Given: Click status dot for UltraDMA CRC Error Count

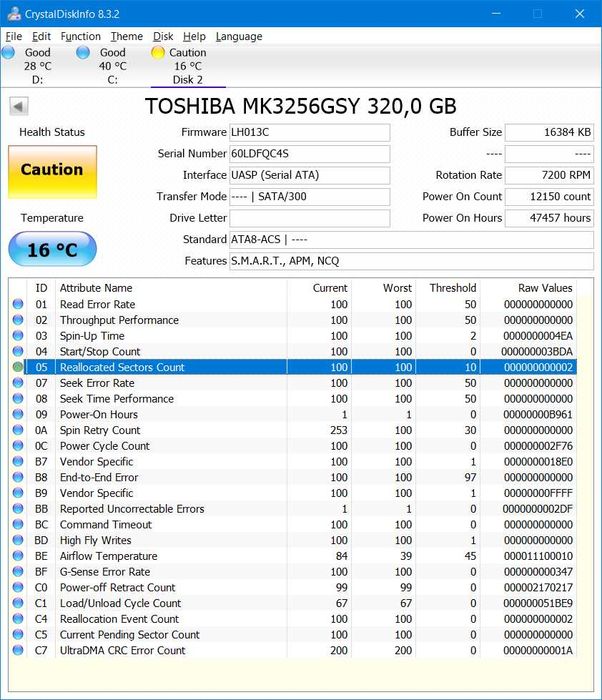Looking at the screenshot, I should 18,650.
